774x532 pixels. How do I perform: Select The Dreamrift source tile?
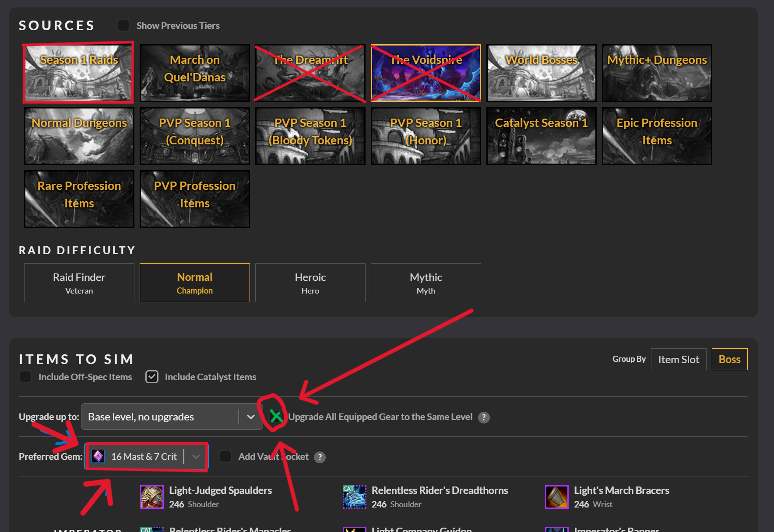pos(310,73)
